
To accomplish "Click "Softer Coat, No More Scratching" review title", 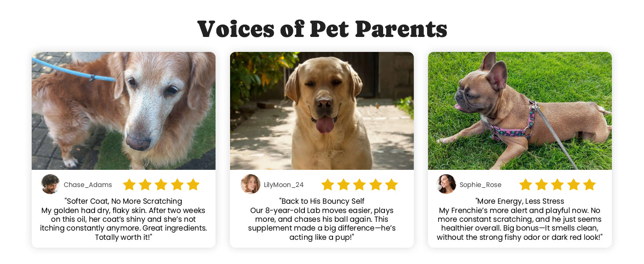I will [x=124, y=201].
